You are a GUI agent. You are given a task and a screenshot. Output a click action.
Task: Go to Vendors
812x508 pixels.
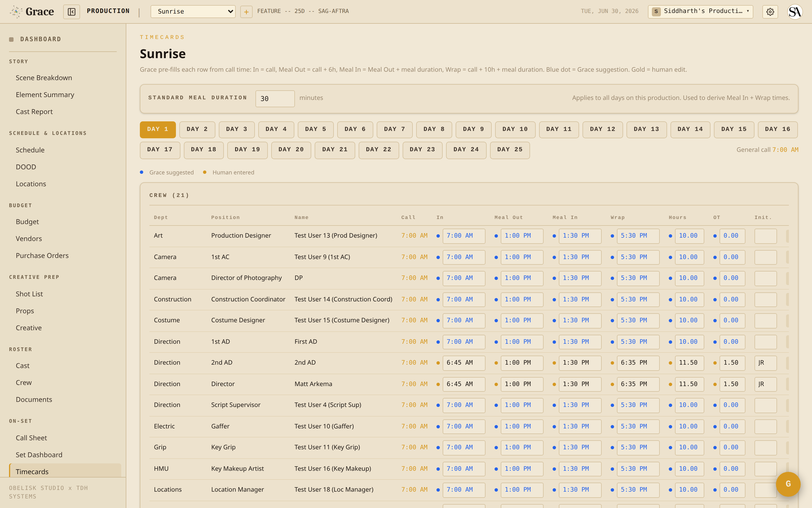pyautogui.click(x=29, y=238)
